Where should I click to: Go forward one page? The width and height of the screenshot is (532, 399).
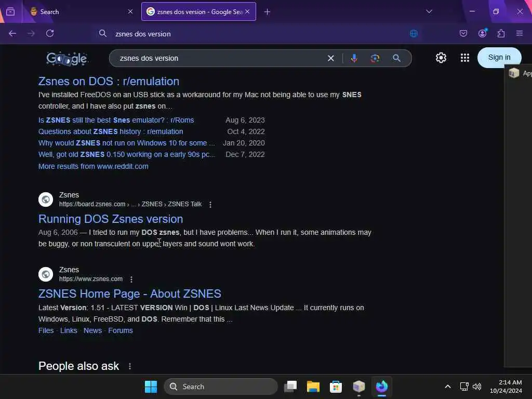tap(31, 33)
